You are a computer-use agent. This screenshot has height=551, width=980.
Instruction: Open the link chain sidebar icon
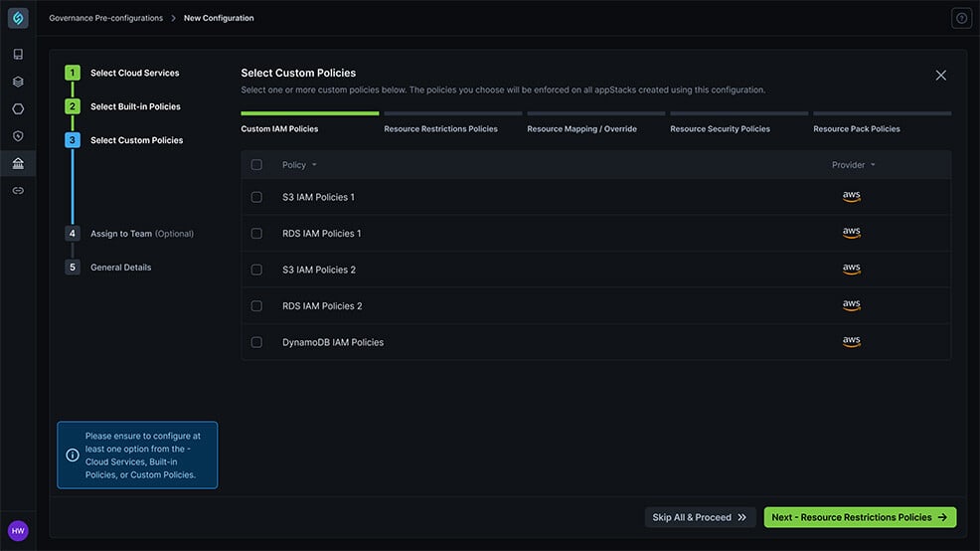[18, 191]
